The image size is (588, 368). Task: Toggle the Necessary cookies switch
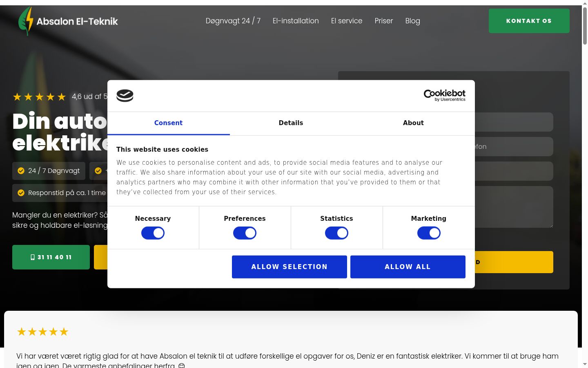coord(153,233)
